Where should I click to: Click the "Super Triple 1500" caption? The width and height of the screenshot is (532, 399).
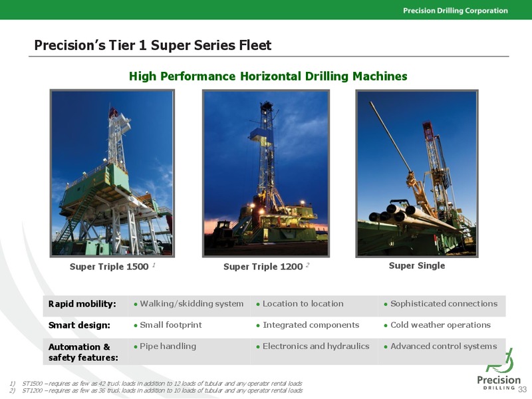[109, 267]
